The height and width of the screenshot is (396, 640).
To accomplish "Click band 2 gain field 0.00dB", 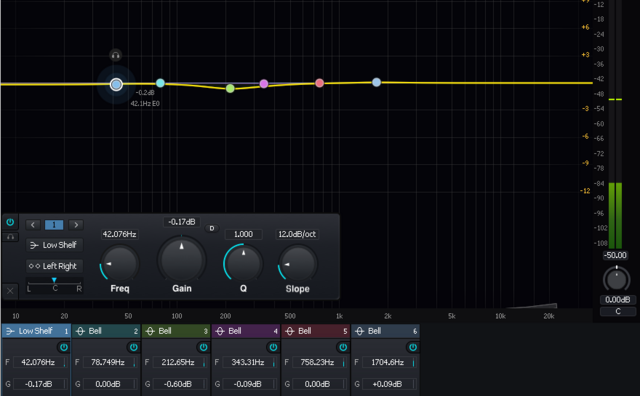I will click(x=110, y=384).
